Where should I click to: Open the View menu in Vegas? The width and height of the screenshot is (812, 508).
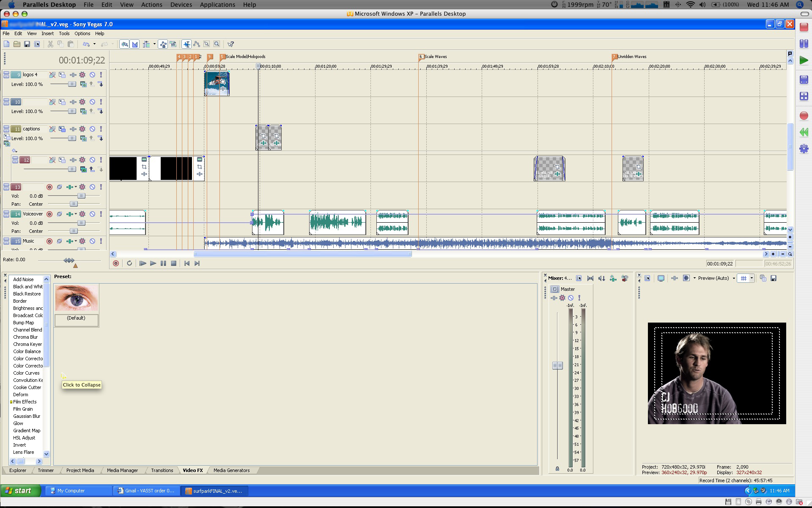pos(32,33)
